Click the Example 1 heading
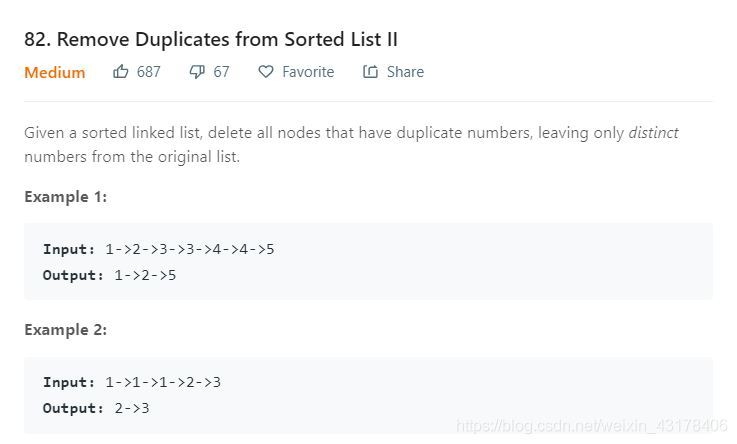This screenshot has height=444, width=737. coord(65,197)
